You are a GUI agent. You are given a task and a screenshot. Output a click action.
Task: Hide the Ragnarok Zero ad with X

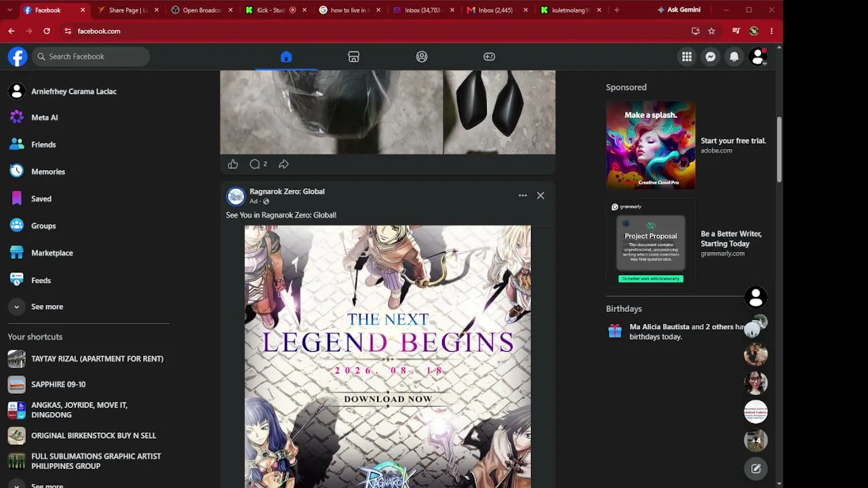pos(540,195)
